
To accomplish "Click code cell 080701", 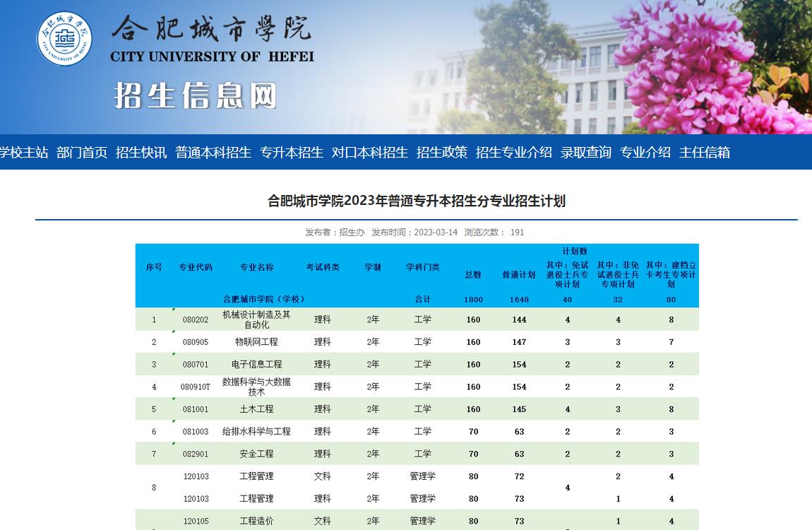I will click(196, 364).
